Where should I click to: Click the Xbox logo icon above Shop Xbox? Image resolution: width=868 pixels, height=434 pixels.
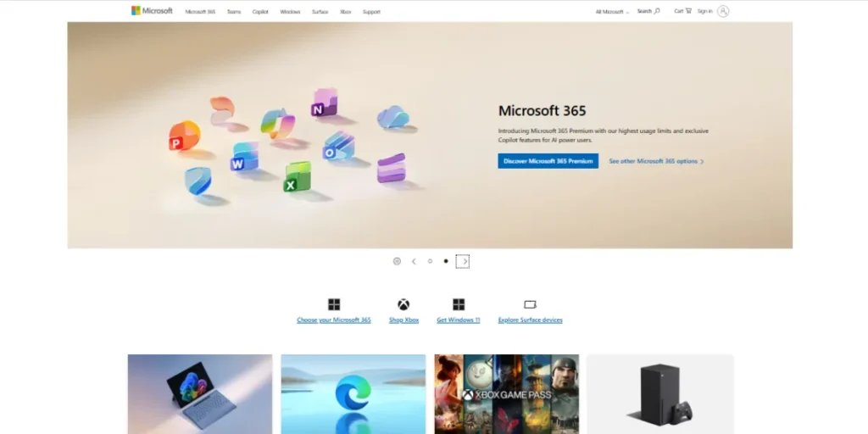403,304
